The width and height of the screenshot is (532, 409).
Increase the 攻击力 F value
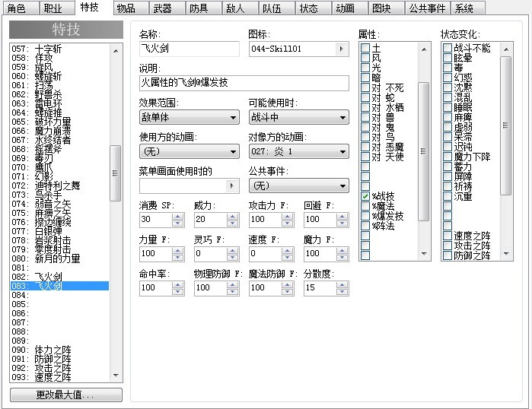click(x=288, y=216)
